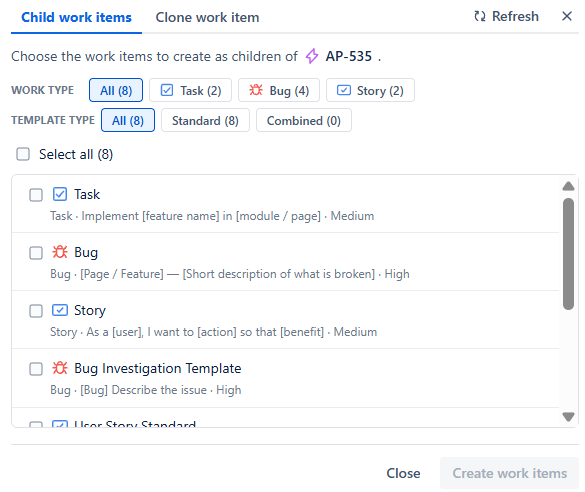Screen dimensions: 585x492
Task: Click the scroll up arrow of the list
Action: pyautogui.click(x=568, y=186)
